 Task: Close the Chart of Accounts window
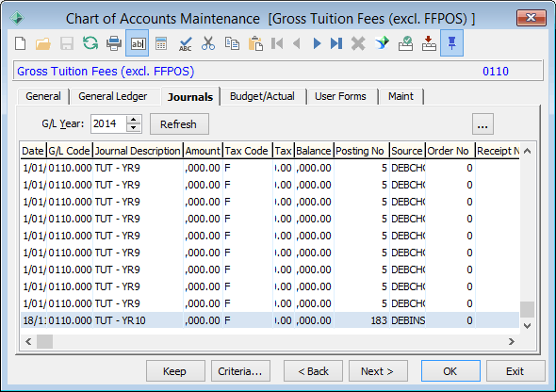tap(531, 18)
